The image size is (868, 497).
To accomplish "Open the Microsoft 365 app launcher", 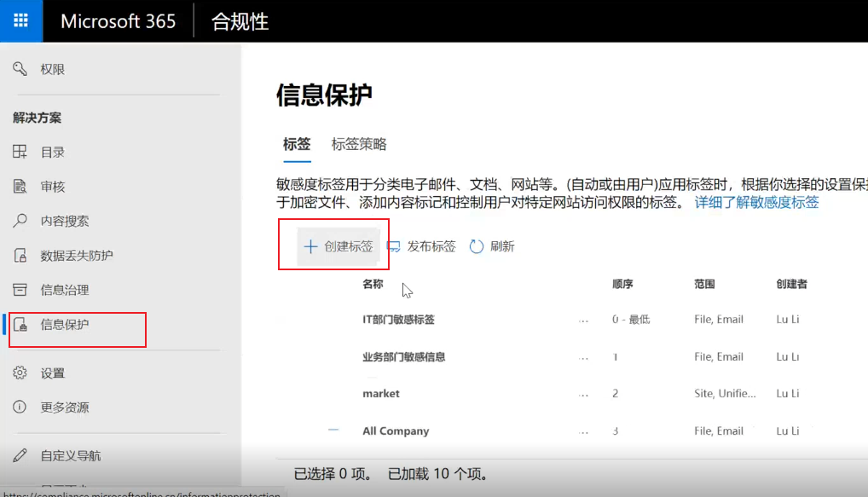I will pyautogui.click(x=21, y=21).
